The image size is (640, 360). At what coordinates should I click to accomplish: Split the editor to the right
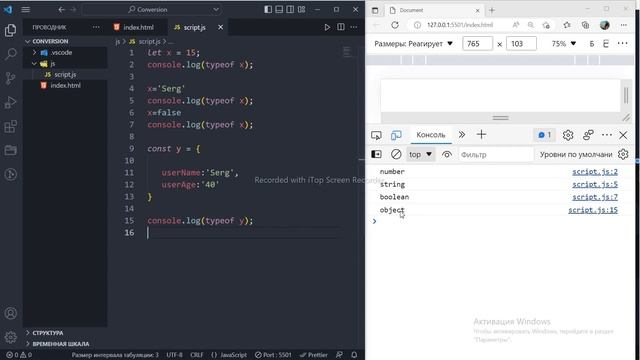click(x=341, y=27)
